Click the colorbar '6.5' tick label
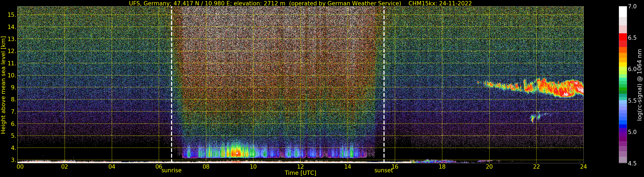This screenshot has height=177, width=644. (632, 38)
